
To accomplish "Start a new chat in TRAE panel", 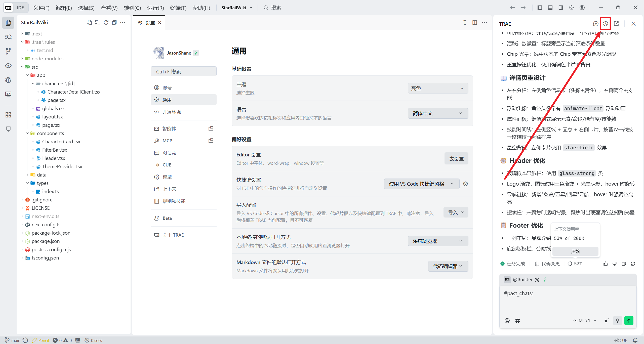I will (595, 24).
